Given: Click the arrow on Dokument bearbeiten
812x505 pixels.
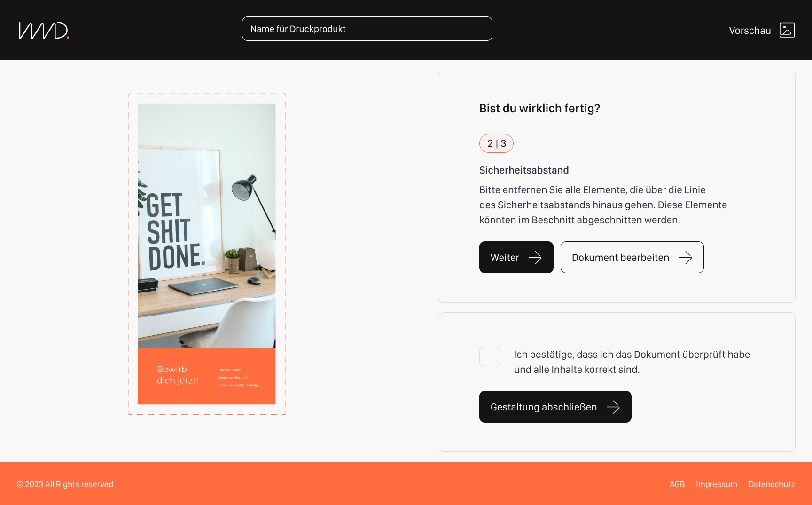Looking at the screenshot, I should [686, 257].
